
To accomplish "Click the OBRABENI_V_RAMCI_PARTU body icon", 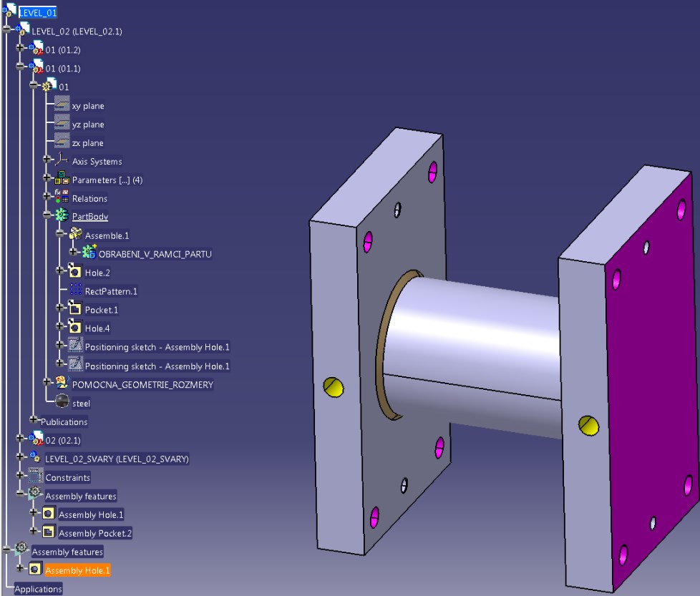I will (x=89, y=252).
